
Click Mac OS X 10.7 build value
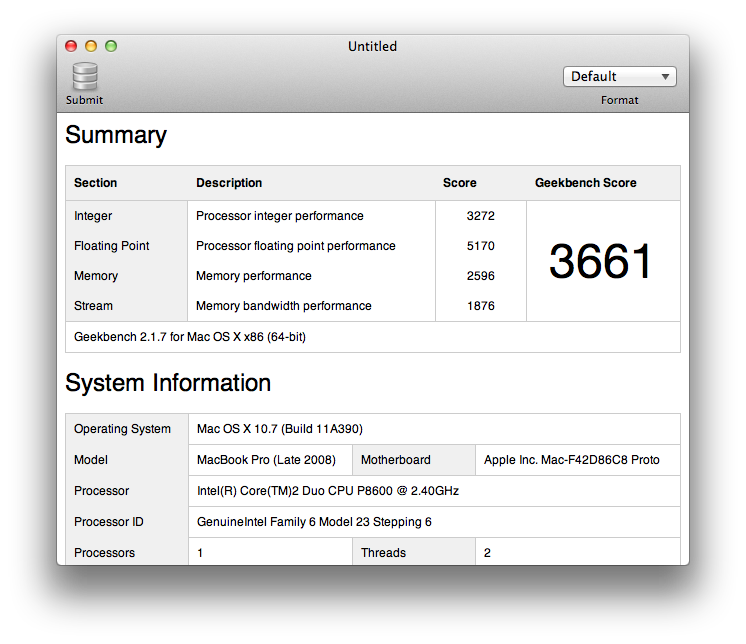[x=280, y=429]
